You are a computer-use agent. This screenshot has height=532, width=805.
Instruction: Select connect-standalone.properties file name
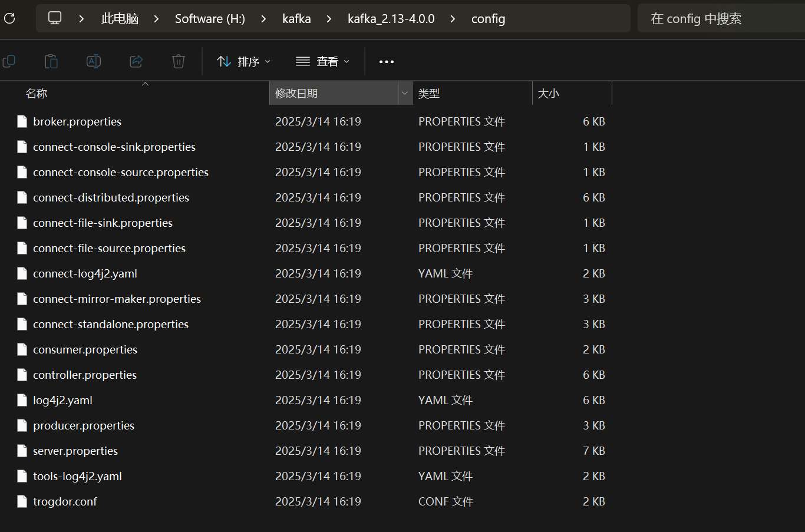tap(111, 324)
